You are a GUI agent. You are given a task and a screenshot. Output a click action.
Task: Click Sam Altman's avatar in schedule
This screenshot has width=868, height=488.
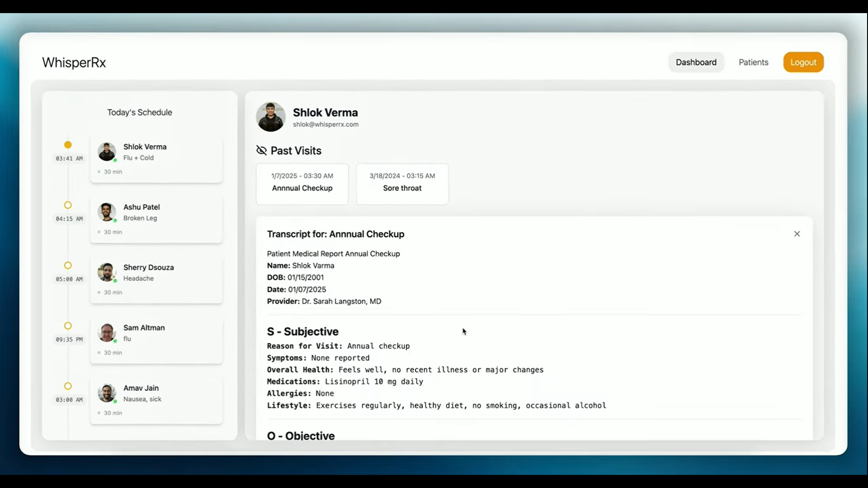pyautogui.click(x=107, y=333)
